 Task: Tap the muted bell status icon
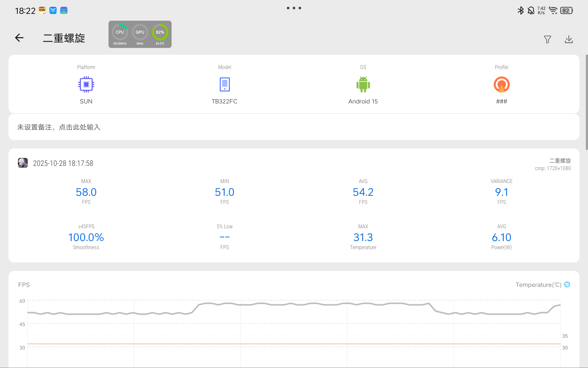coord(531,10)
